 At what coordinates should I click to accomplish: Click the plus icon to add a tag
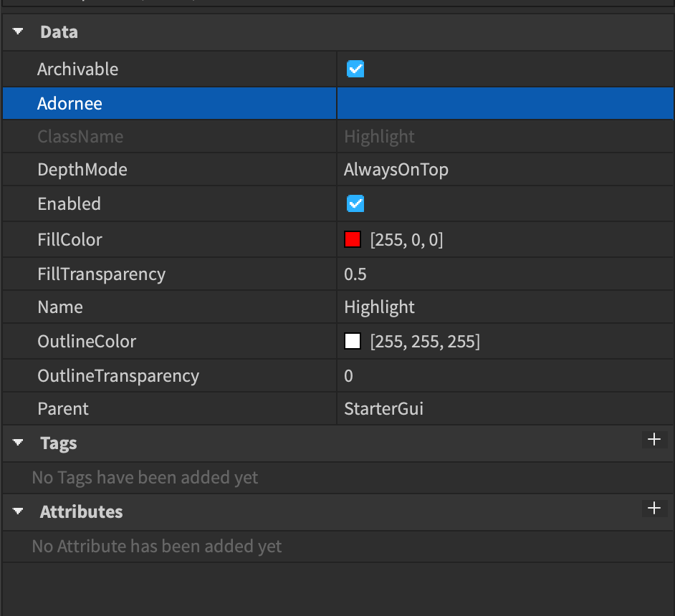pos(654,440)
